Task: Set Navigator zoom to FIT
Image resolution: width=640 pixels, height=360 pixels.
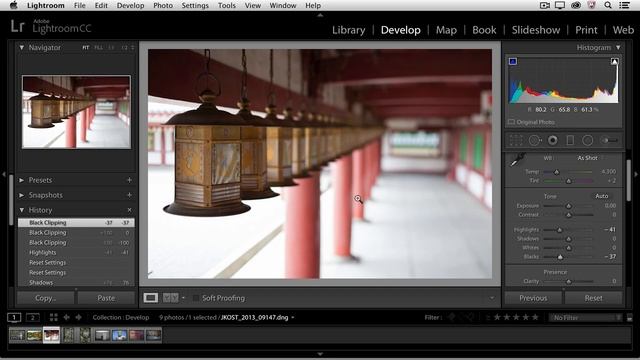Action: tap(86, 48)
